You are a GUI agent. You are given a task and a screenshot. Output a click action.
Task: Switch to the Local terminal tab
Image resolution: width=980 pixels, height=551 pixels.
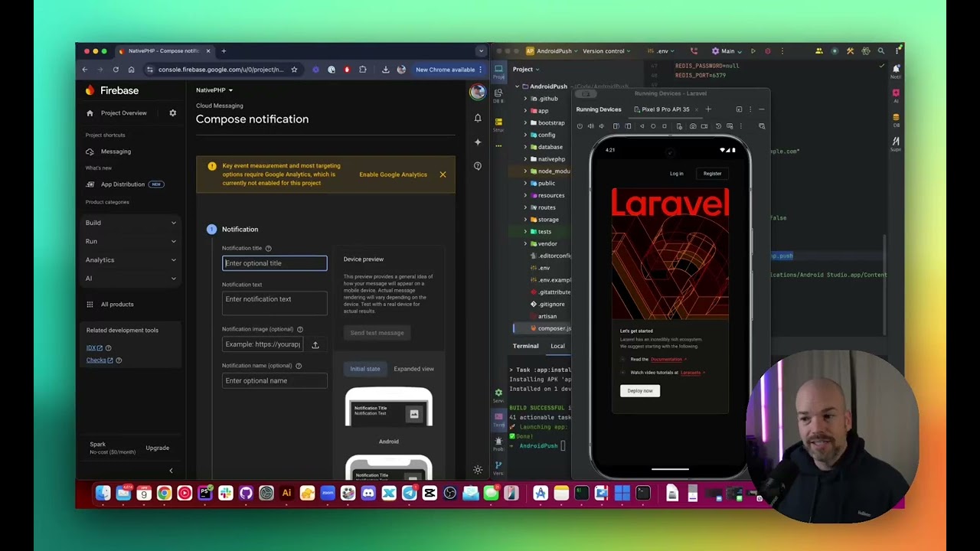pyautogui.click(x=557, y=346)
